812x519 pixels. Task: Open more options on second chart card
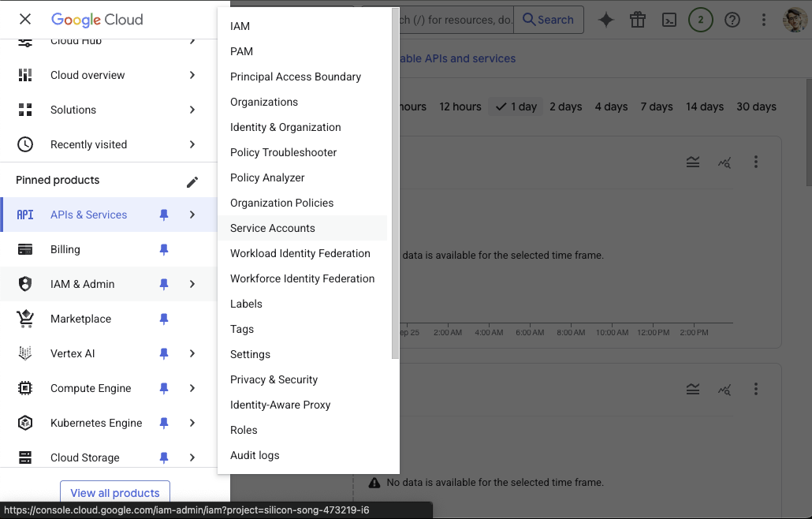(756, 389)
